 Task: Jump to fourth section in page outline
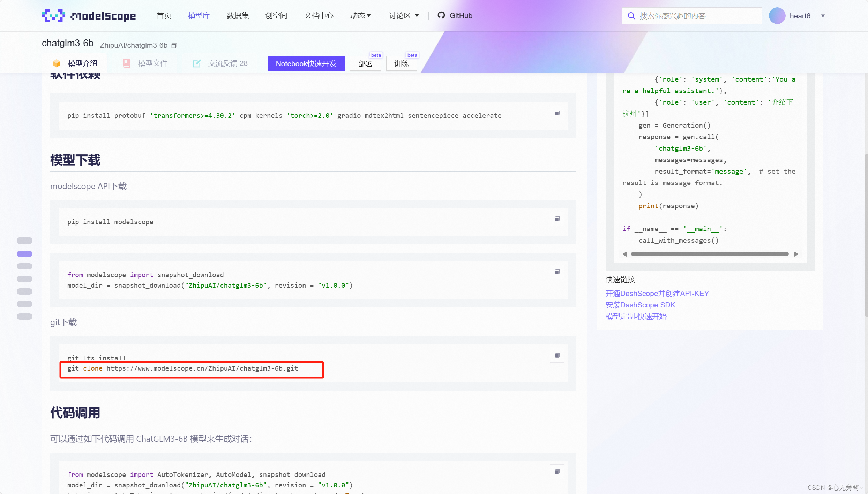pyautogui.click(x=24, y=279)
